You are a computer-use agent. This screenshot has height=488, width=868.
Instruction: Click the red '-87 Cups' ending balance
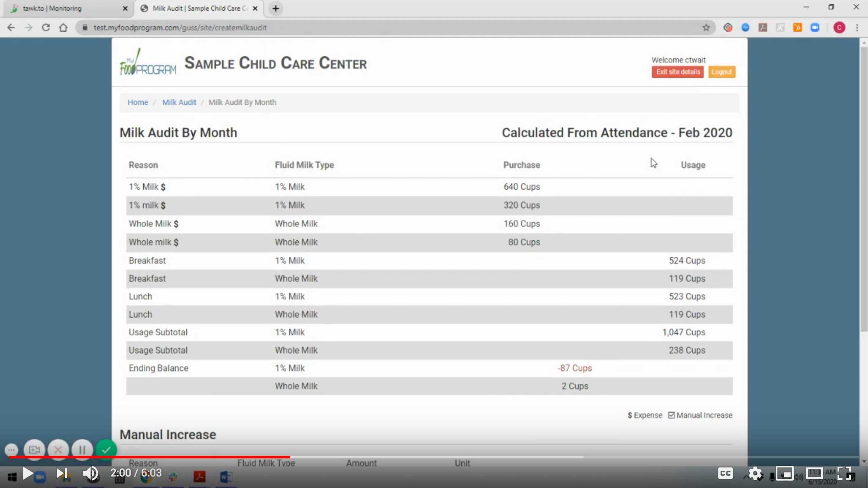(x=574, y=368)
